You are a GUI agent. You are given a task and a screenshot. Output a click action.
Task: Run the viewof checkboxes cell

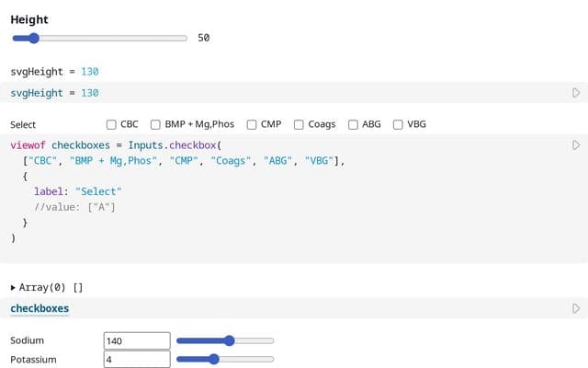[x=576, y=145]
